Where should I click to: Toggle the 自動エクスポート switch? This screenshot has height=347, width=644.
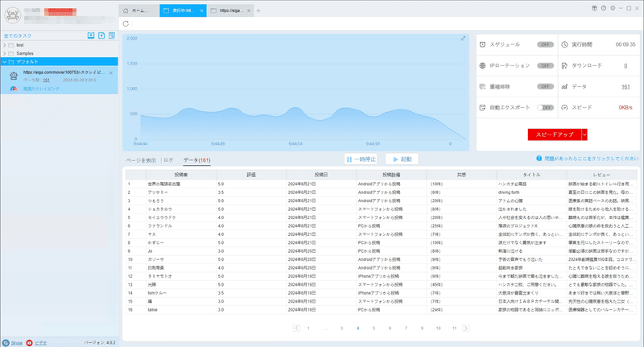pos(545,108)
